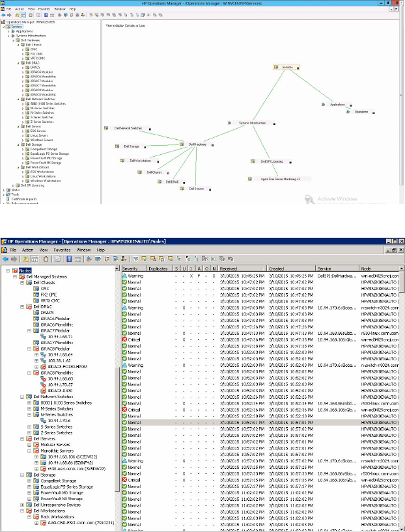This screenshot has height=532, width=405.
Task: Click Dell SPI Licensing node in map
Action: (x=272, y=161)
